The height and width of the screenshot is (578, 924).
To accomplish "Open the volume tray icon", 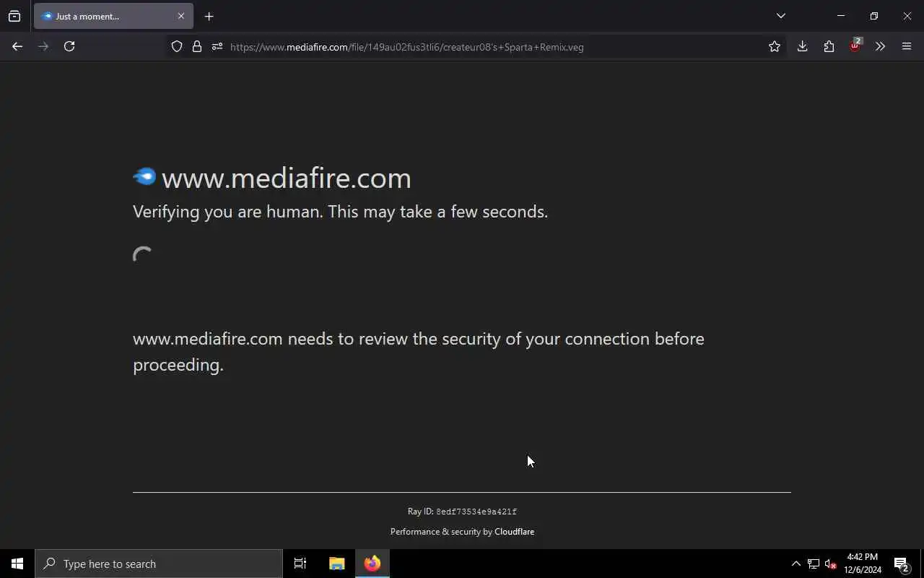I will (x=831, y=564).
